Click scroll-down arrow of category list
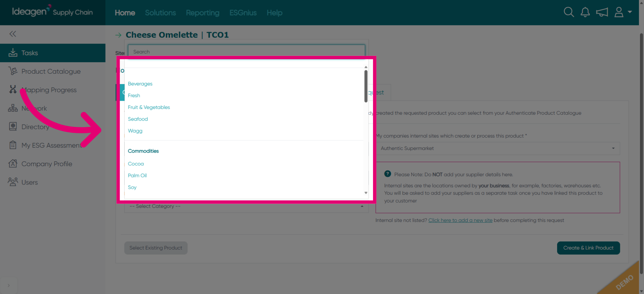This screenshot has height=294, width=644. coord(366,193)
